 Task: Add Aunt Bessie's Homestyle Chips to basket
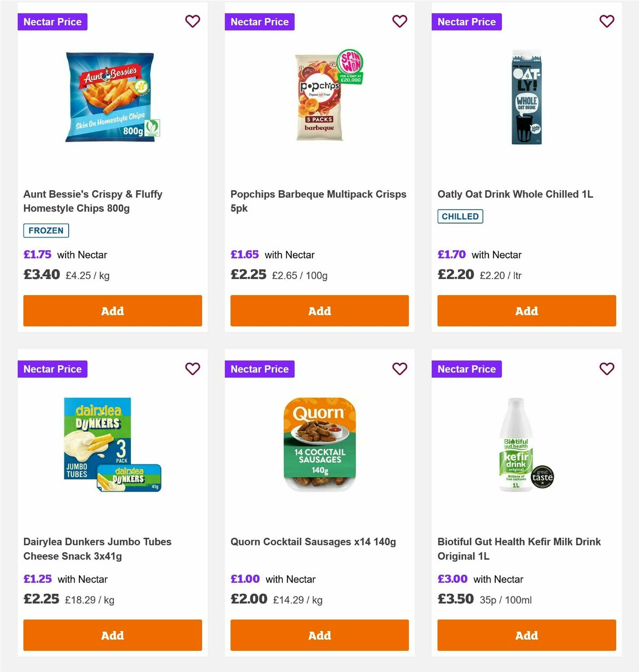(112, 310)
